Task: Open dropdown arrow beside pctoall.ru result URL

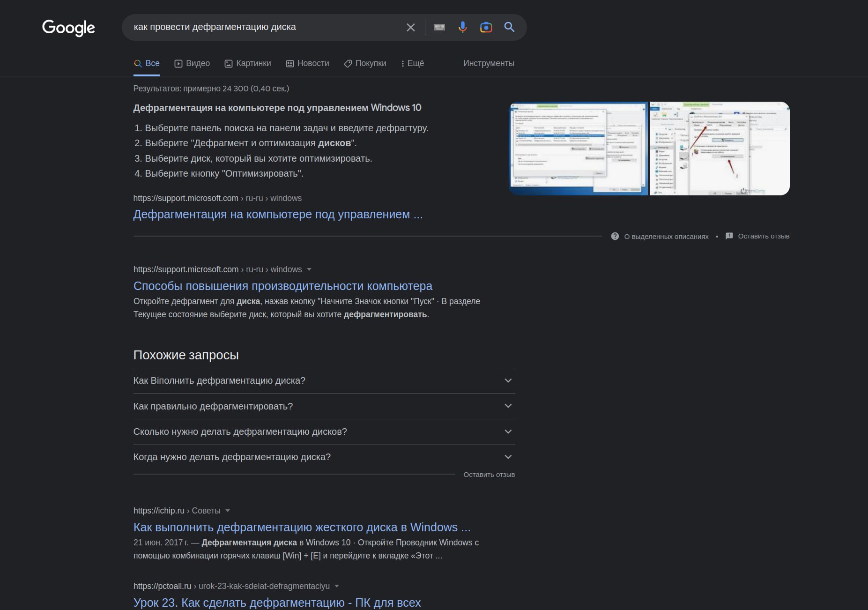Action: [337, 586]
